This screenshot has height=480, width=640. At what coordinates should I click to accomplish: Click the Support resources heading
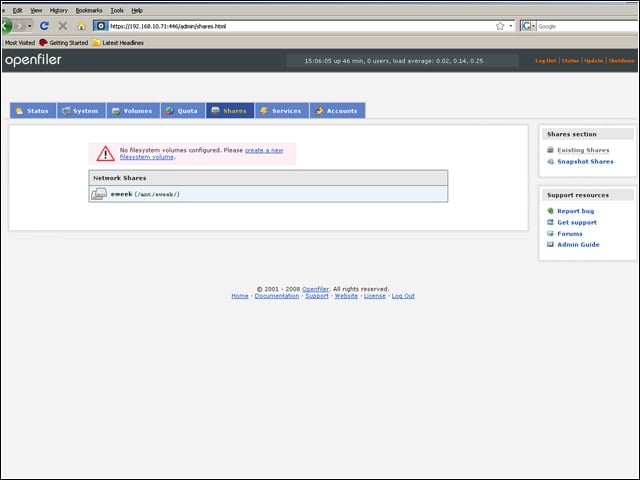578,195
